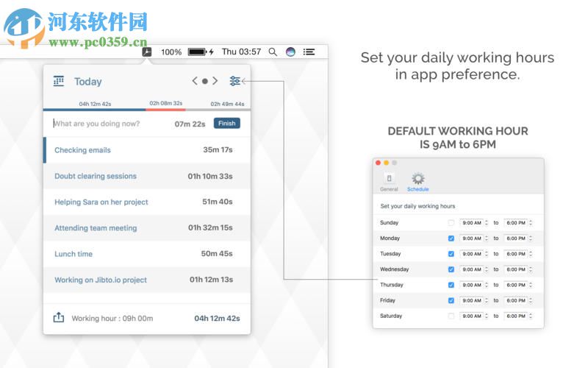Uncheck the Monday checkbox

pos(451,238)
